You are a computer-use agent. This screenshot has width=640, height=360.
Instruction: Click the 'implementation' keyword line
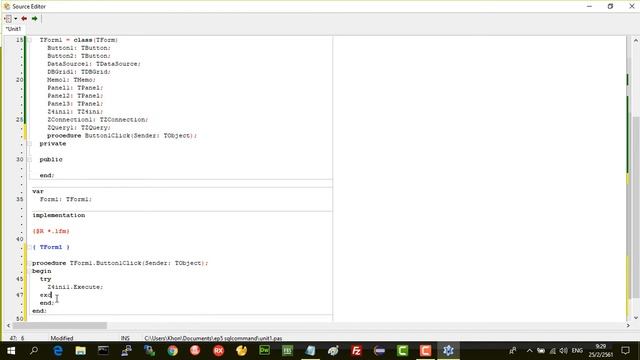tap(59, 215)
